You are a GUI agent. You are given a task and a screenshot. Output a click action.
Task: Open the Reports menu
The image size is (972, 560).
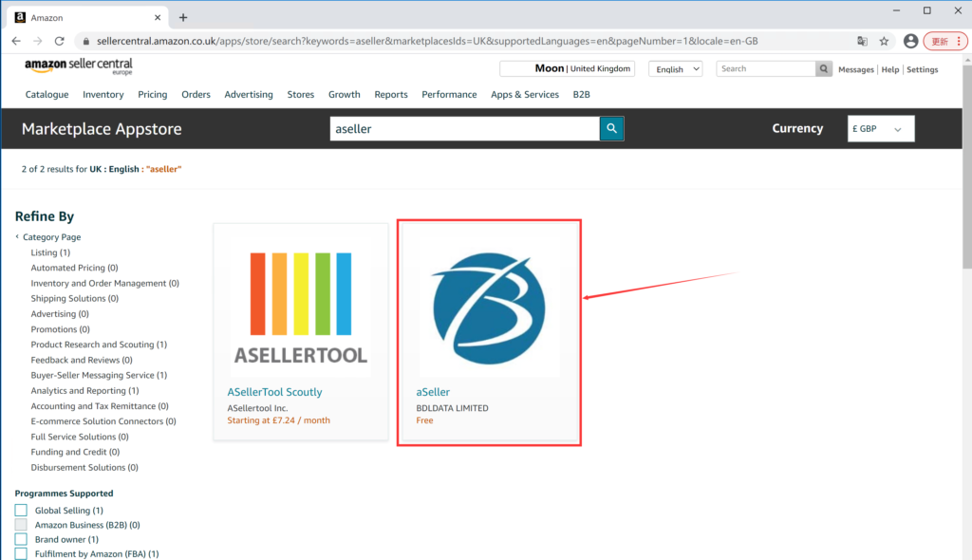[x=391, y=94]
